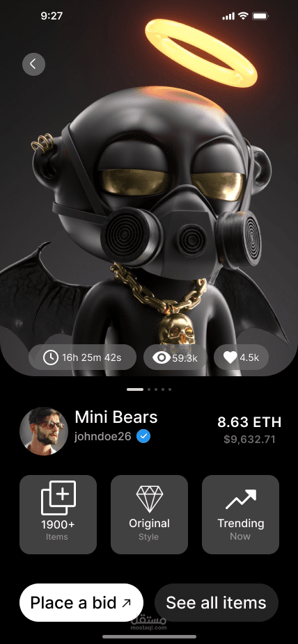298x644 pixels.
Task: Jump to the second carousel page dot
Action: (149, 389)
